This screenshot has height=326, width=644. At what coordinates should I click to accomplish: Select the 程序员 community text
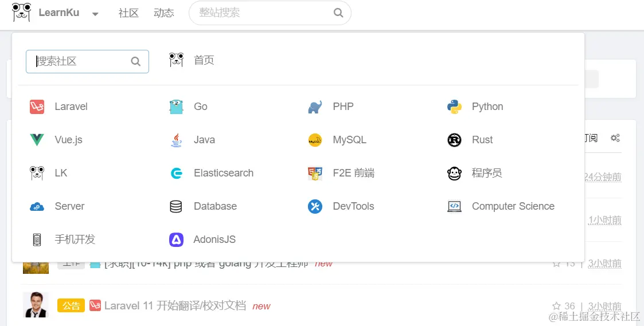(487, 173)
